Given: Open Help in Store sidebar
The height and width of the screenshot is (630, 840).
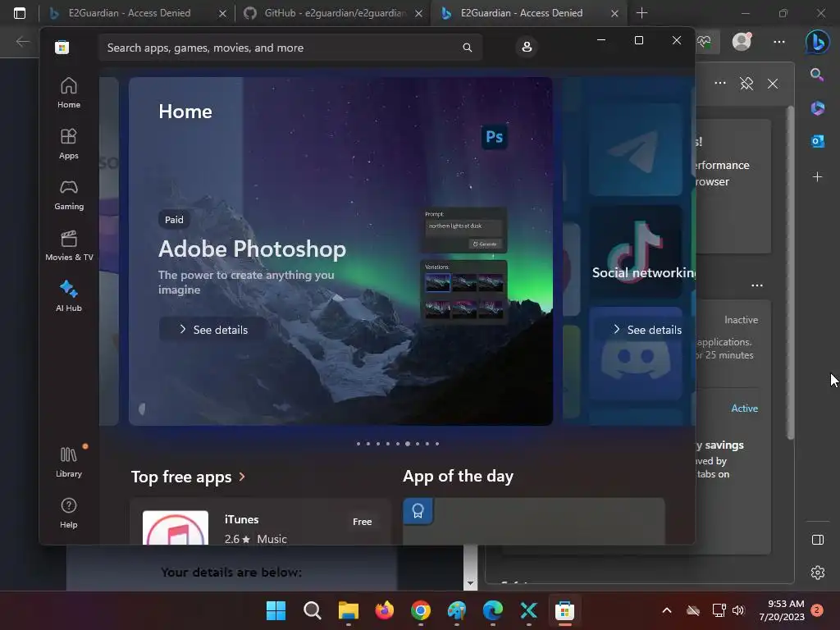Looking at the screenshot, I should pos(69,514).
